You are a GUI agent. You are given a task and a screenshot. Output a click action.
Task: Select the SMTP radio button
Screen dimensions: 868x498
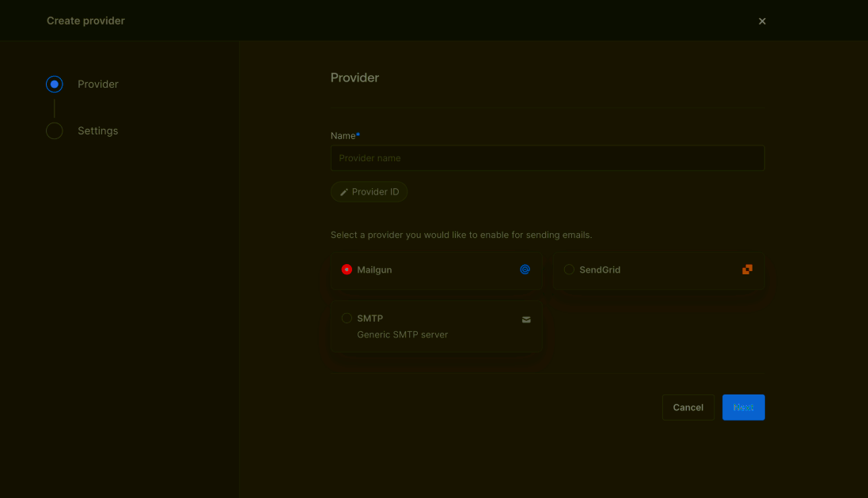pyautogui.click(x=347, y=319)
